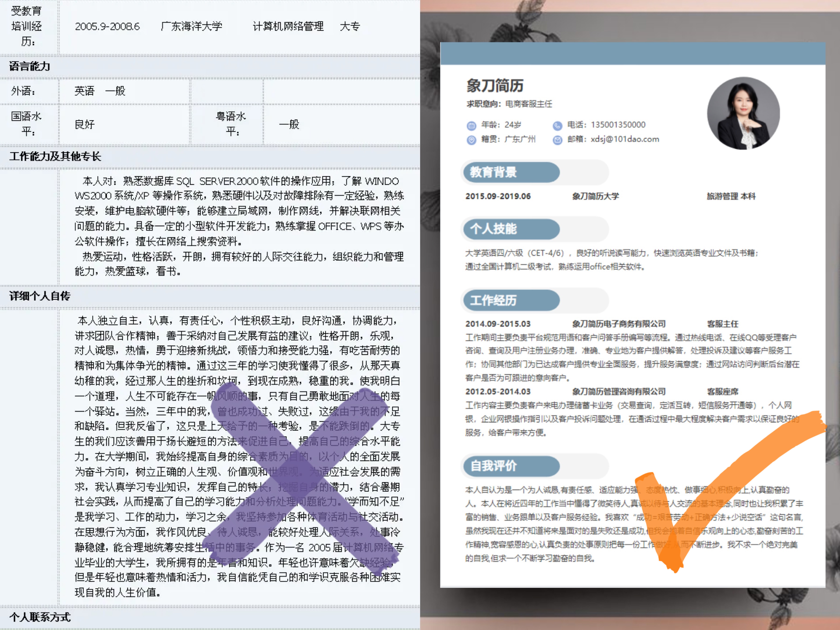
Task: Click the 良好 cell
Action: click(x=124, y=124)
